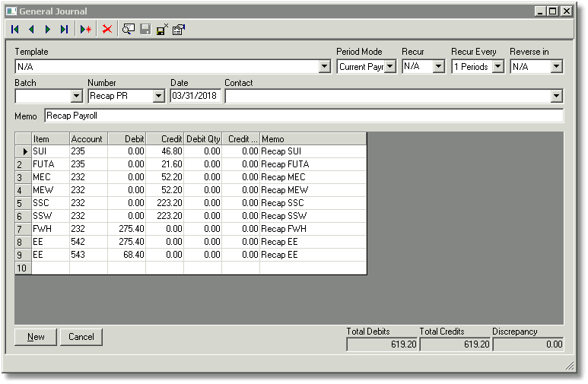
Task: Click the Memo column header in grid
Action: (313, 138)
